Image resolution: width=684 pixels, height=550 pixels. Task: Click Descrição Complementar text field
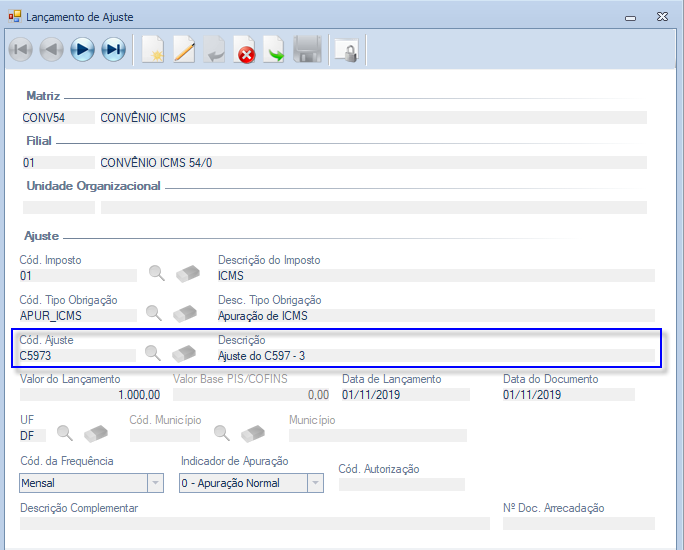pos(255,523)
